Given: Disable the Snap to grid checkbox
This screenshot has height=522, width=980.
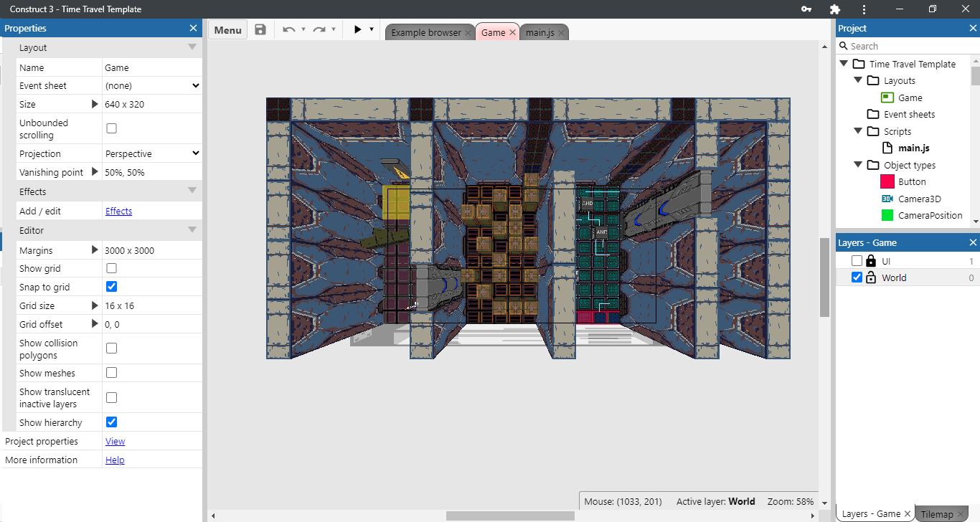Looking at the screenshot, I should pyautogui.click(x=111, y=287).
